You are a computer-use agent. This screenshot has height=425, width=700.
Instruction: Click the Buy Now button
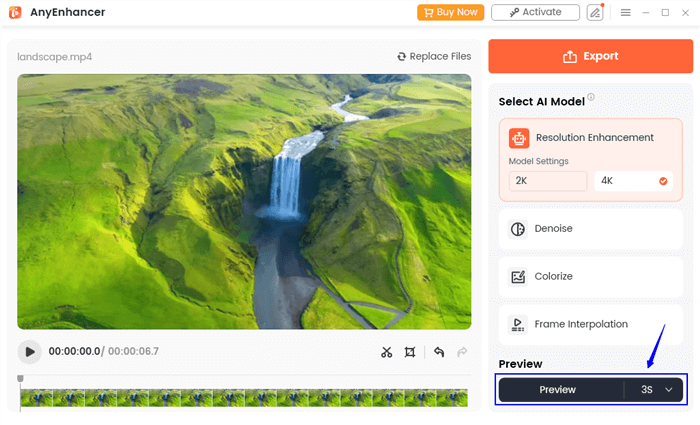pyautogui.click(x=451, y=12)
